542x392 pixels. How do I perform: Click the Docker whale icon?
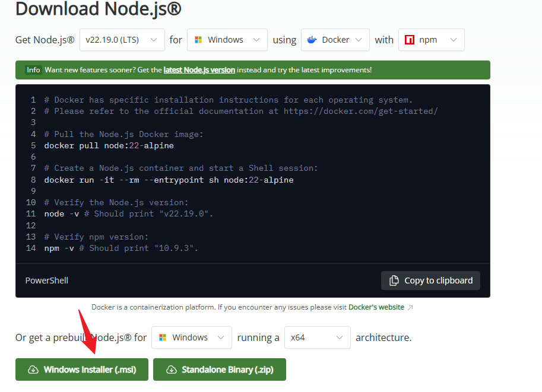(x=312, y=40)
